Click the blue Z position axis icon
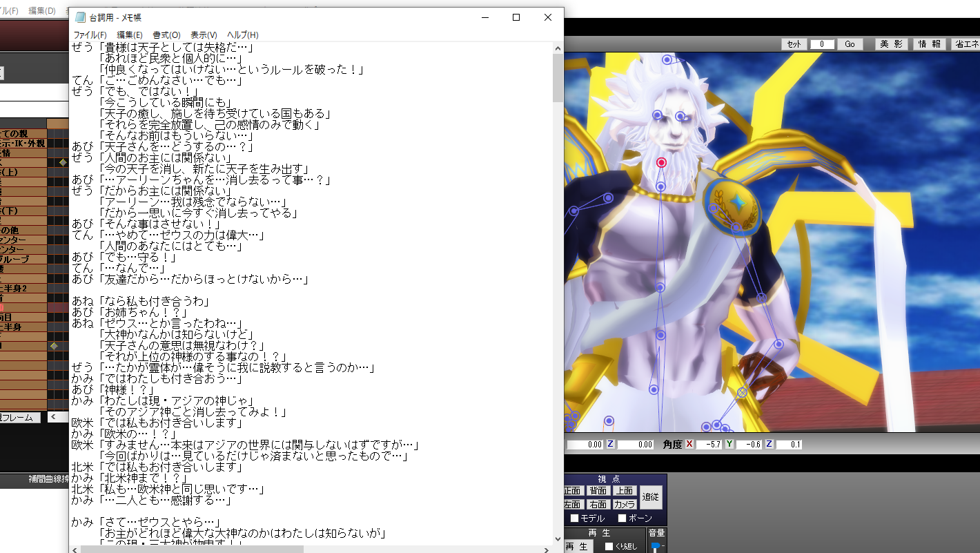 tap(610, 445)
